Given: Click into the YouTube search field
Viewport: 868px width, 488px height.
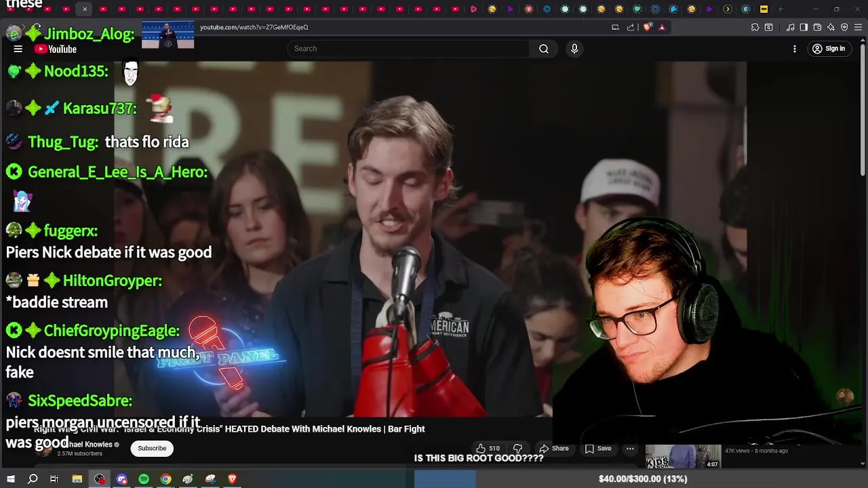Looking at the screenshot, I should tap(408, 49).
